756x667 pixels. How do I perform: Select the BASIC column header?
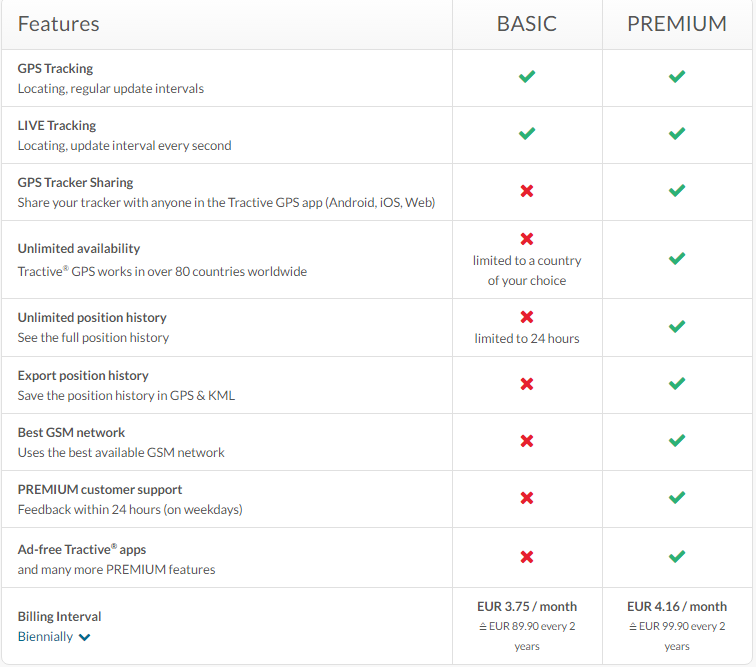click(526, 24)
